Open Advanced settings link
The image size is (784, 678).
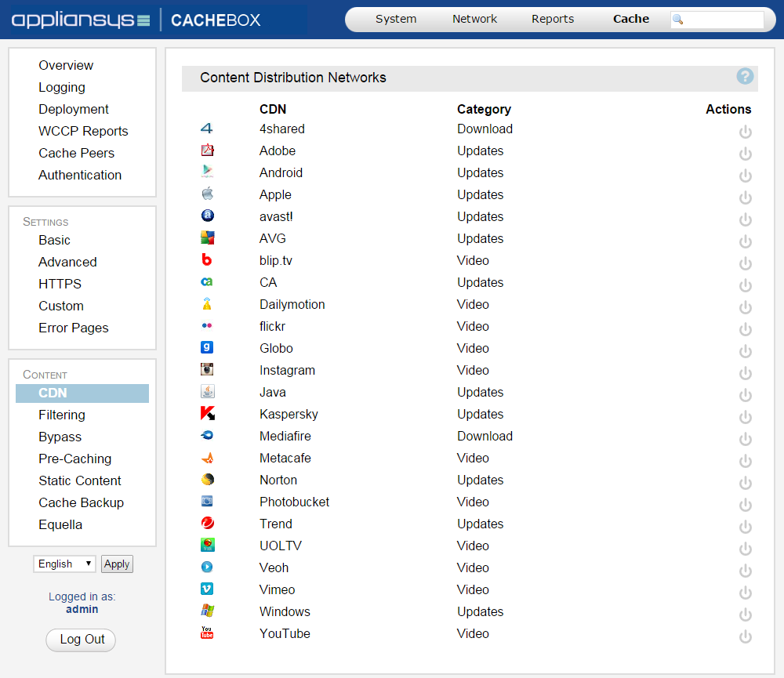click(67, 262)
